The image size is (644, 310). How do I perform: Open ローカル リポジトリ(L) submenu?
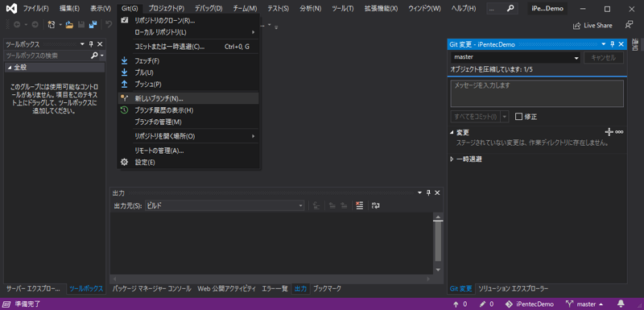pos(188,32)
